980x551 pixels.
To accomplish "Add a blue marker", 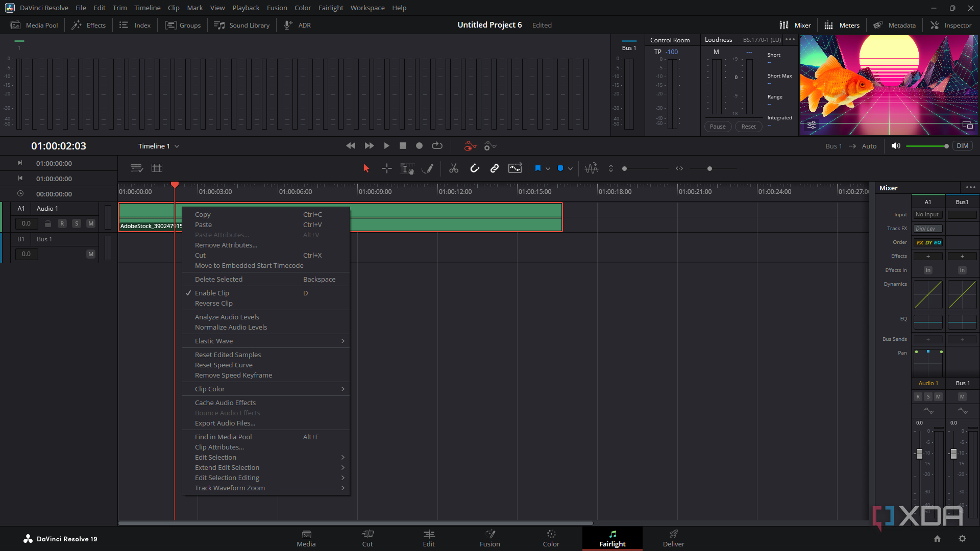I will coord(560,168).
